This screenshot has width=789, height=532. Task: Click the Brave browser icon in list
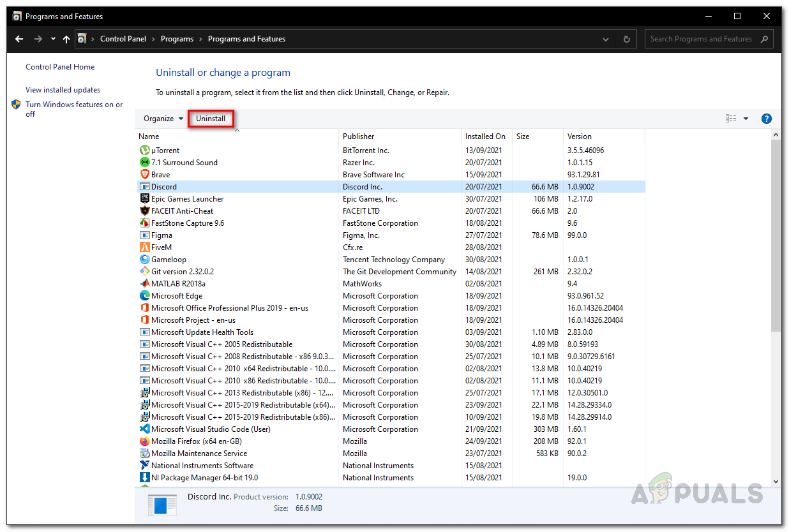pyautogui.click(x=144, y=174)
